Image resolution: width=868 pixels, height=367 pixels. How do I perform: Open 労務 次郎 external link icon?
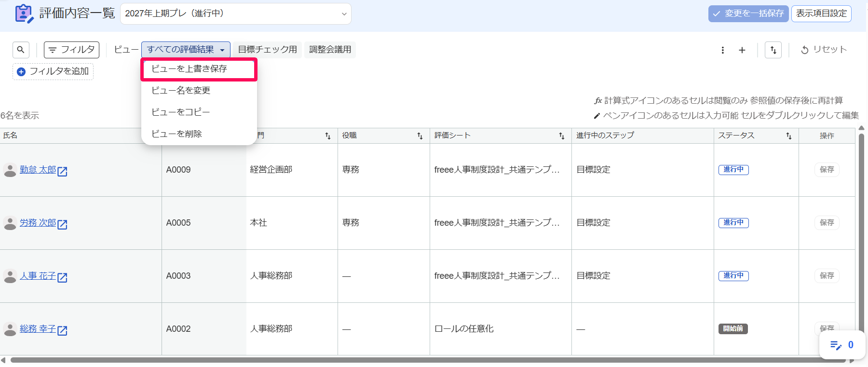coord(62,224)
